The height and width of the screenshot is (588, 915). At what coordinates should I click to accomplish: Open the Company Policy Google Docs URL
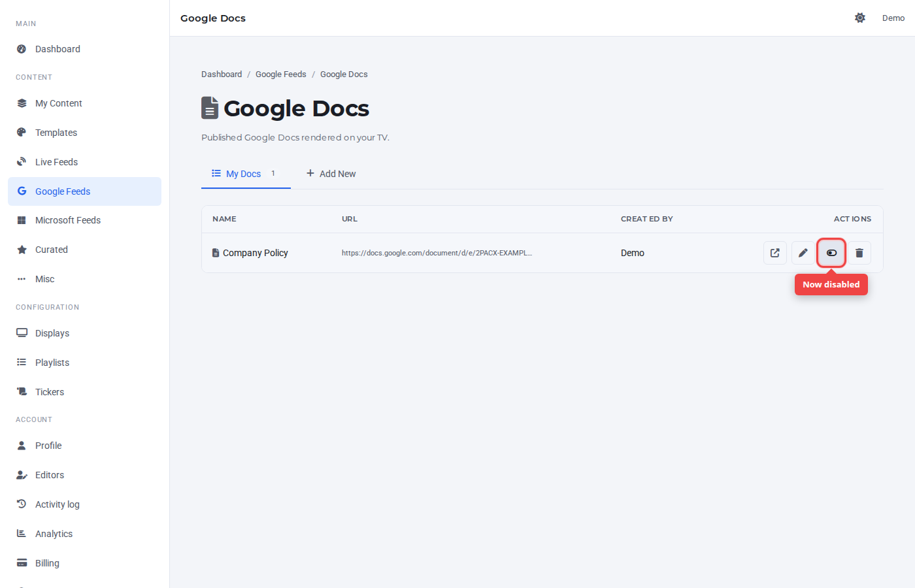click(x=437, y=253)
